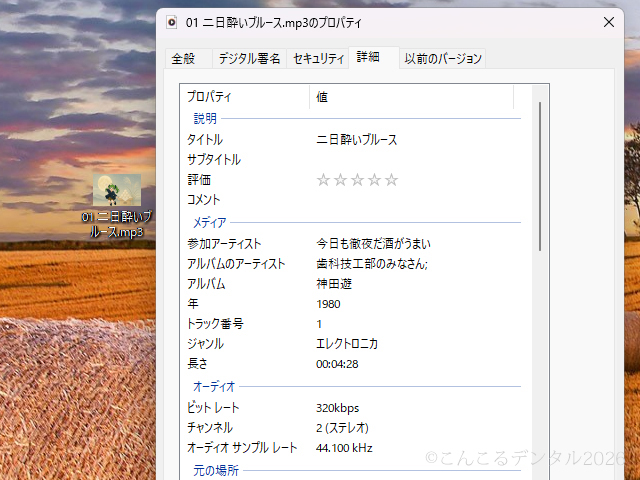Screen dimensions: 640x480
Task: Set the 評価 rating to five stars
Action: pos(391,180)
